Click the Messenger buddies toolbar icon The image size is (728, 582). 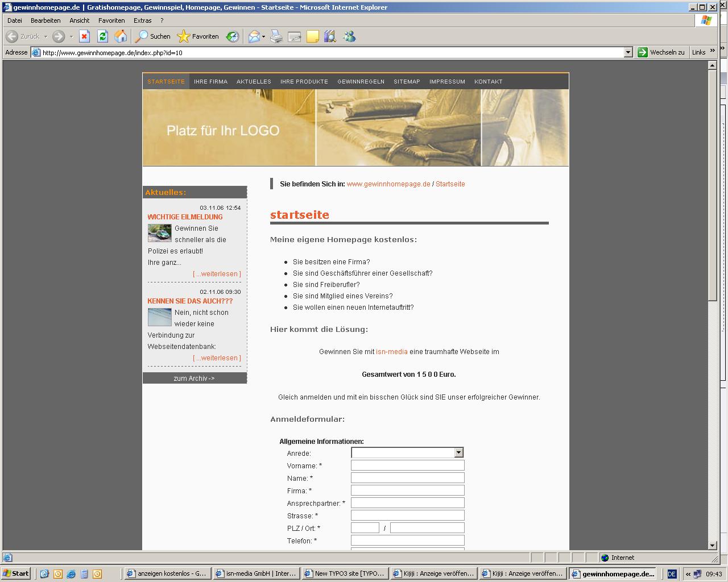coord(349,36)
